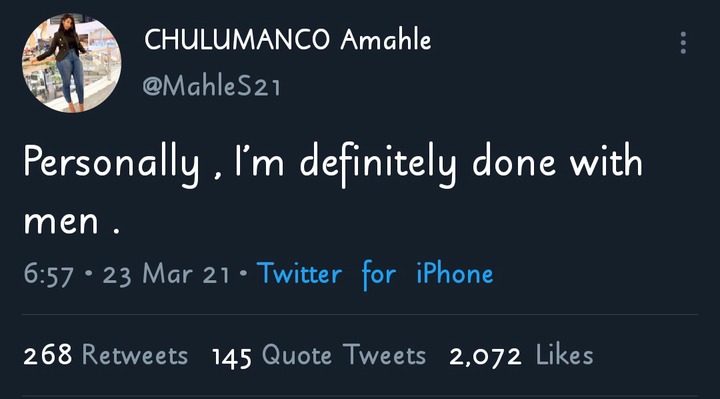Open the 145 Quote Tweets list
This screenshot has width=720, height=399.
[319, 355]
